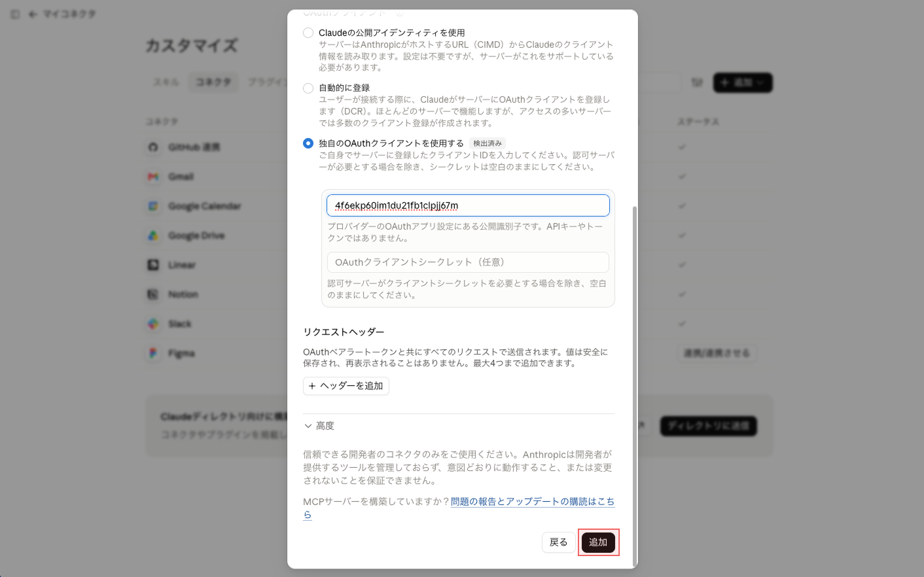Click the ヘッダーを追加 button
This screenshot has width=924, height=577.
[x=346, y=386]
